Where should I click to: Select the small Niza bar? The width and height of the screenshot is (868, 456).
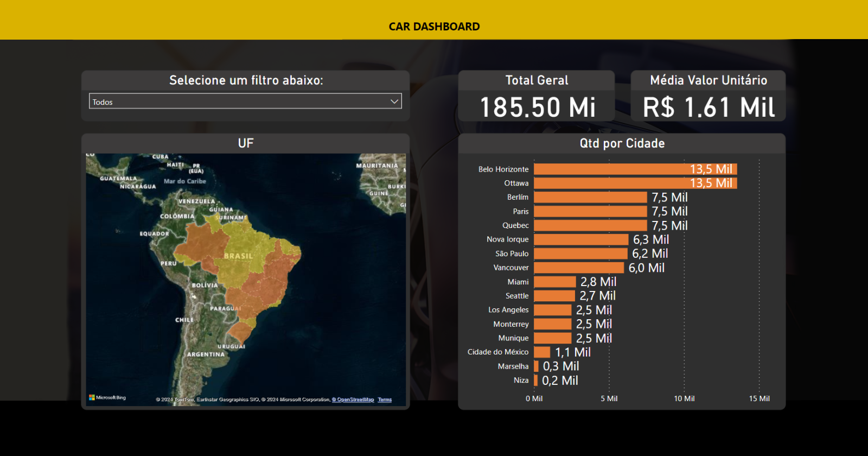(535, 381)
